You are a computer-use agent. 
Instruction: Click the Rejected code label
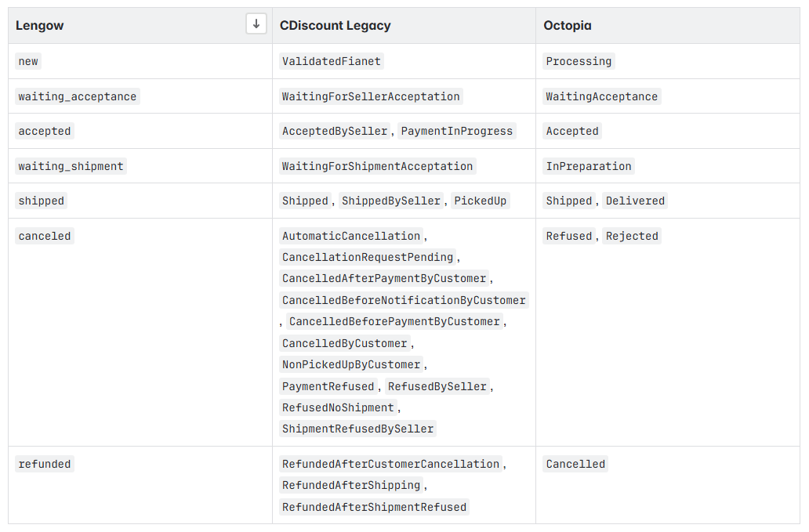click(x=632, y=236)
